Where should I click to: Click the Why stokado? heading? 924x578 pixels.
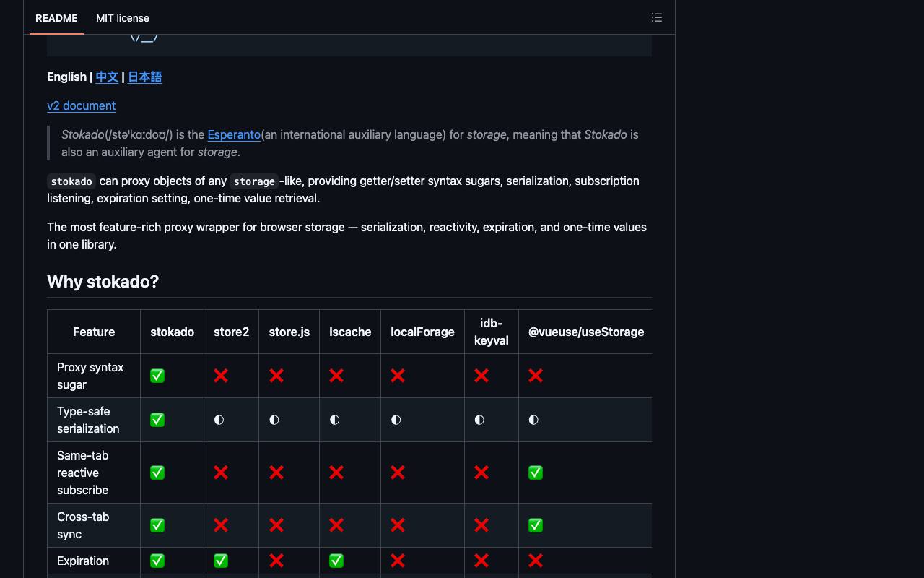coord(103,281)
